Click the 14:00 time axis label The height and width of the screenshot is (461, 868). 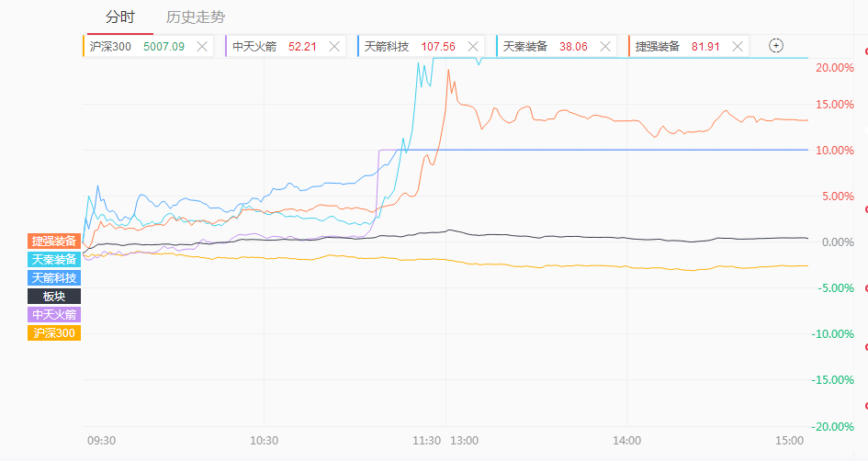(x=626, y=441)
